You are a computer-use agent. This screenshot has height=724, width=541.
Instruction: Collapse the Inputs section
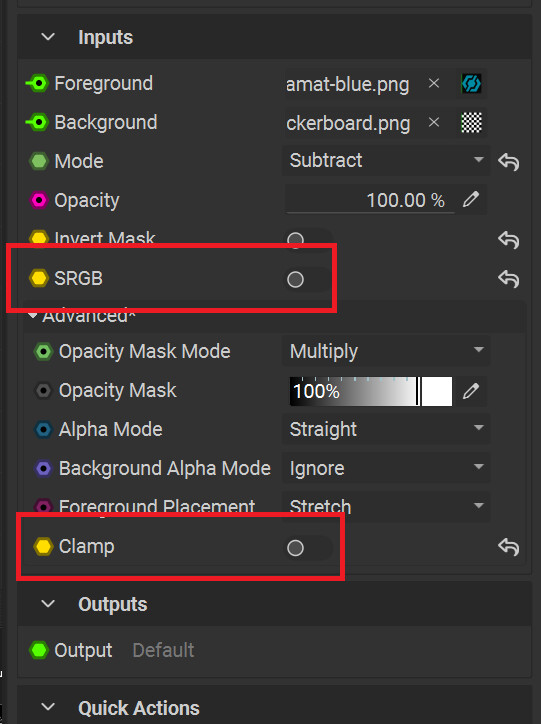pyautogui.click(x=48, y=37)
